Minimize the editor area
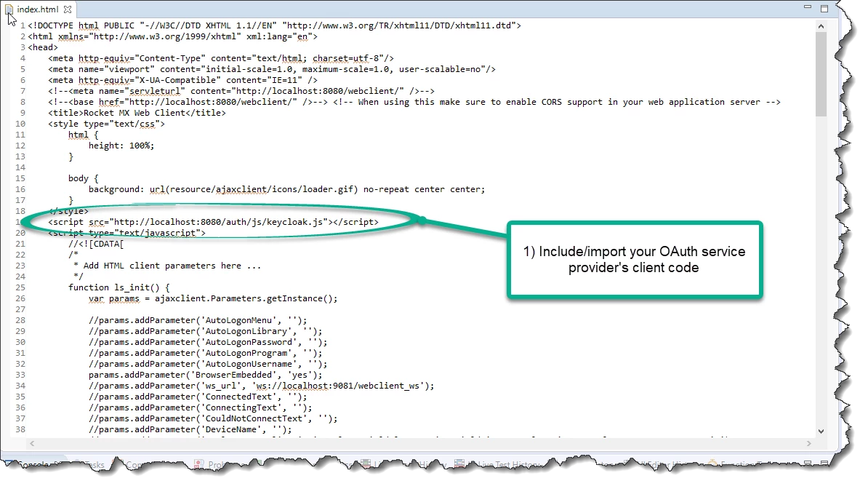 coord(807,7)
